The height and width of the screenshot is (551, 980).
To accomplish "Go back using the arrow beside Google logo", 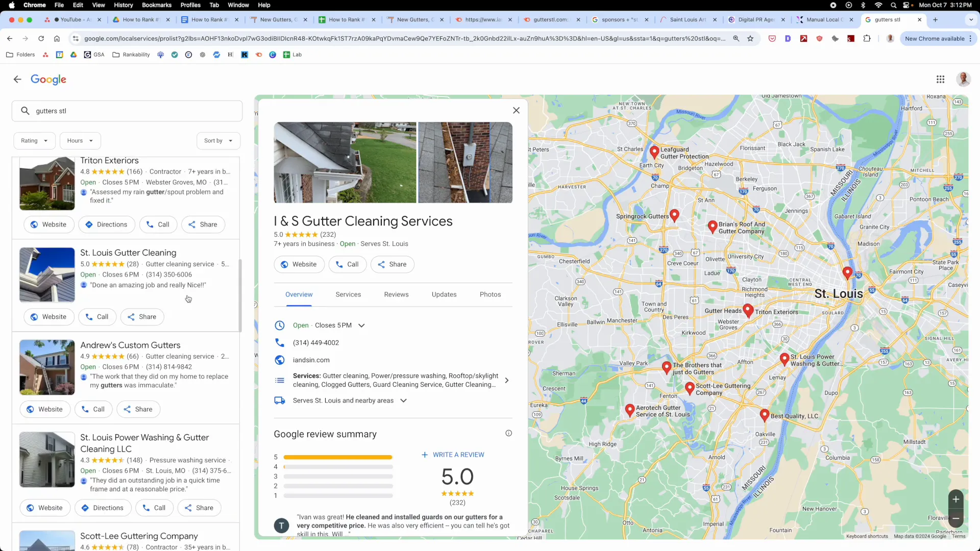I will click(17, 79).
